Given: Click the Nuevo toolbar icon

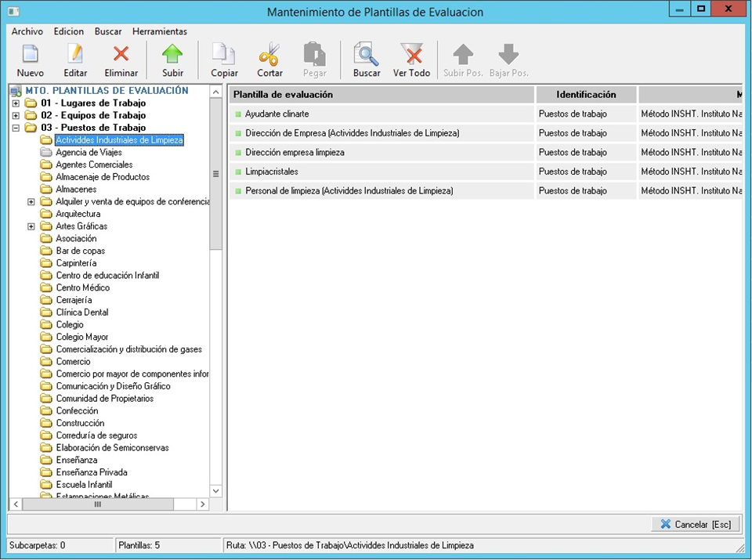Looking at the screenshot, I should pyautogui.click(x=30, y=55).
